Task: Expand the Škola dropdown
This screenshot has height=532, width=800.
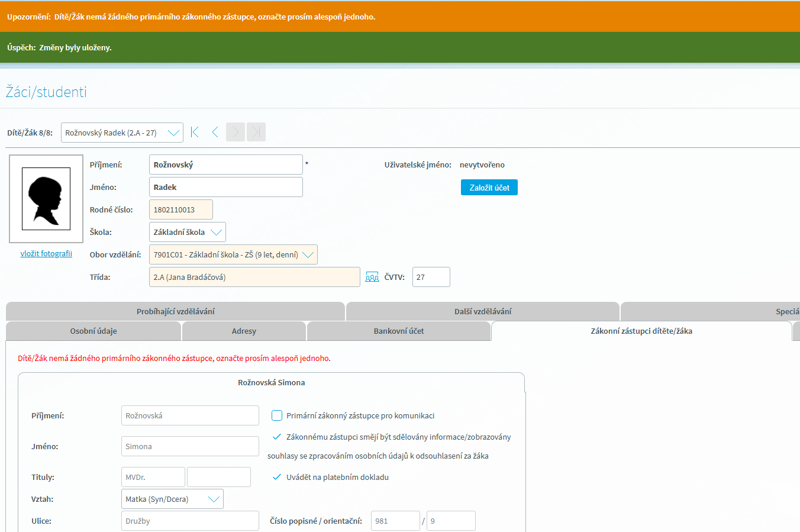Action: click(x=187, y=232)
